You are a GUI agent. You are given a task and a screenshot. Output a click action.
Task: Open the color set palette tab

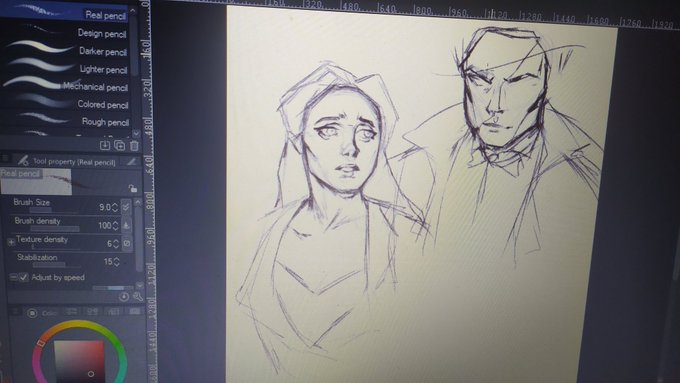coord(92,311)
